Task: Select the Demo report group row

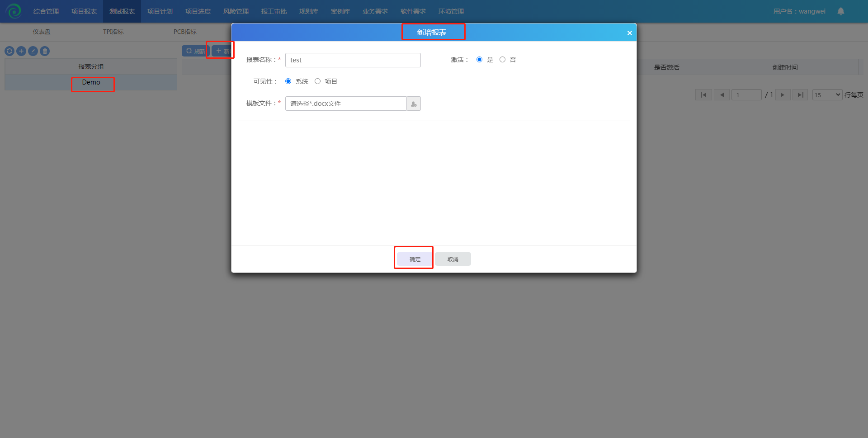Action: (x=91, y=82)
